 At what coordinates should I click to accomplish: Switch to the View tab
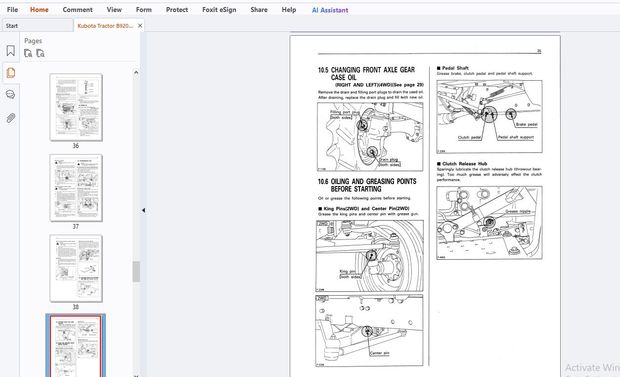pos(114,9)
